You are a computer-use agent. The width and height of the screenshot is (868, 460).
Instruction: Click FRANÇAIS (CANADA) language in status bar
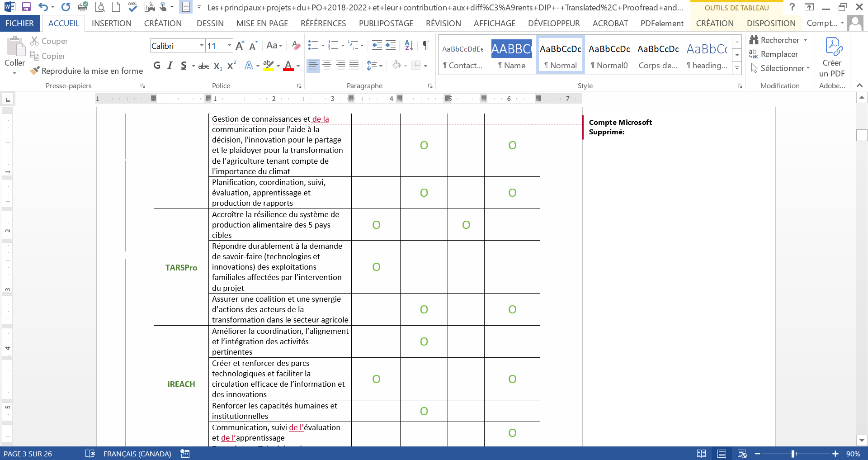pyautogui.click(x=137, y=454)
